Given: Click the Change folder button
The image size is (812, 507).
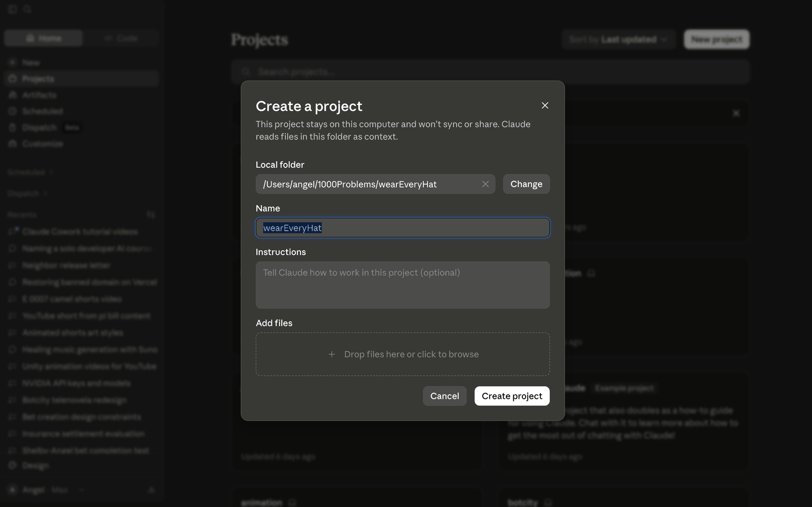Looking at the screenshot, I should pos(526,184).
